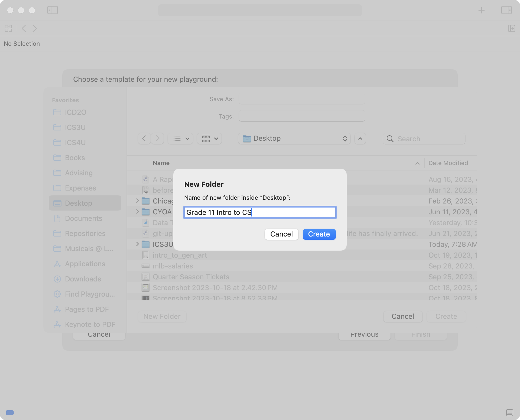Open the Find Playgrounds sidebar item
This screenshot has height=420, width=520.
89,294
